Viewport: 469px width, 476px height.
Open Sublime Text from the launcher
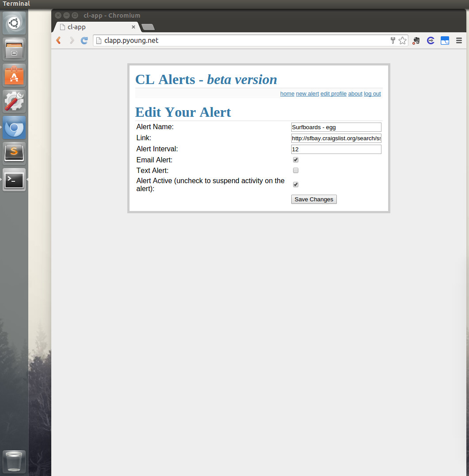(x=14, y=154)
